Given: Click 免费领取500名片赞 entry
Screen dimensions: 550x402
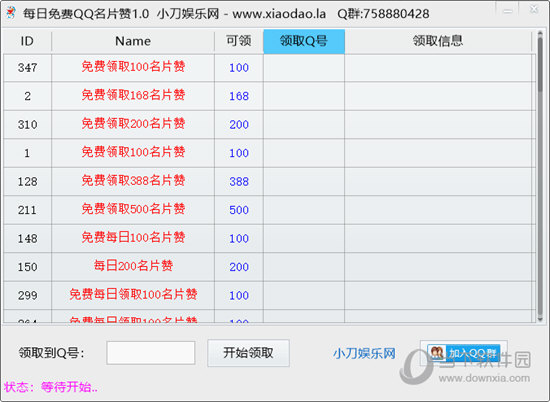Looking at the screenshot, I should pyautogui.click(x=133, y=209).
